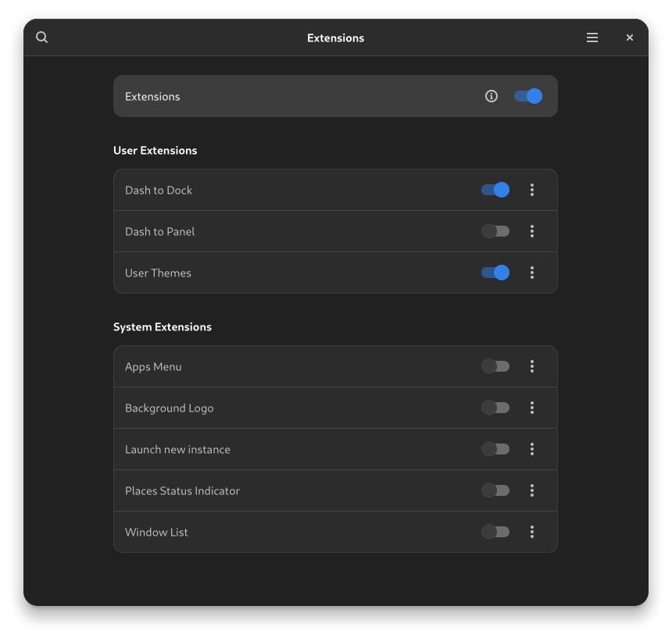Close the Extensions window
The image size is (672, 638).
630,37
